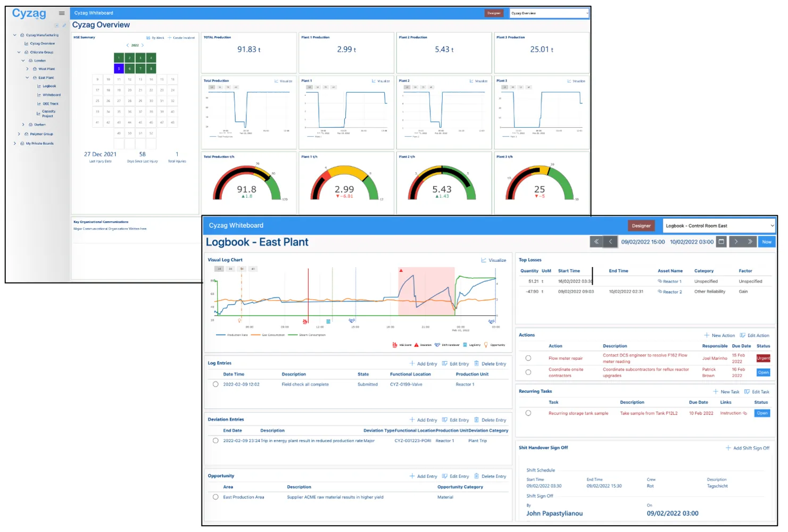
Task: Expand the West Plant tree node
Action: [x=28, y=69]
